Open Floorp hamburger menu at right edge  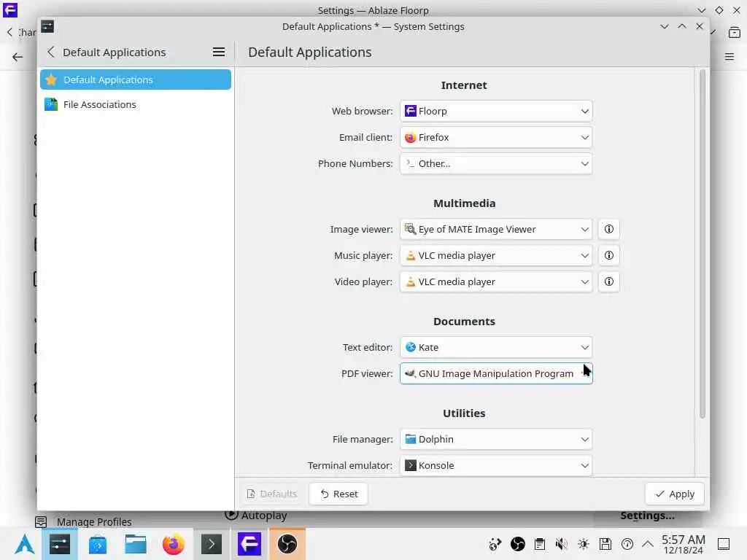tap(729, 57)
